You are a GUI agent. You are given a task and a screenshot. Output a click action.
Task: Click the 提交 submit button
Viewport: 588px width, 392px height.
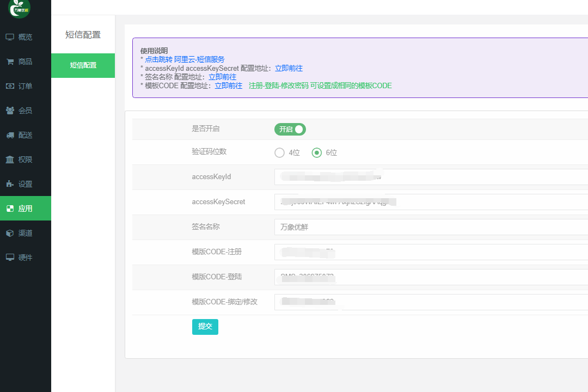[x=205, y=327]
